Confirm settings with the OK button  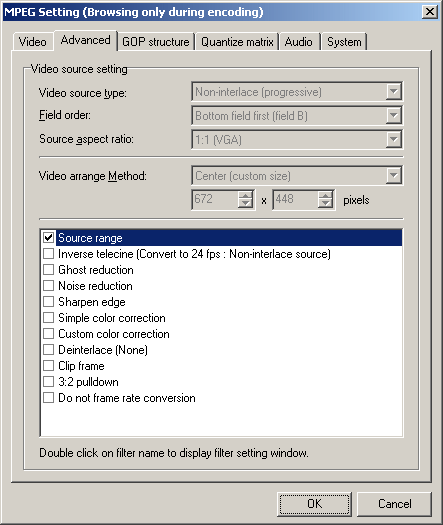(314, 504)
